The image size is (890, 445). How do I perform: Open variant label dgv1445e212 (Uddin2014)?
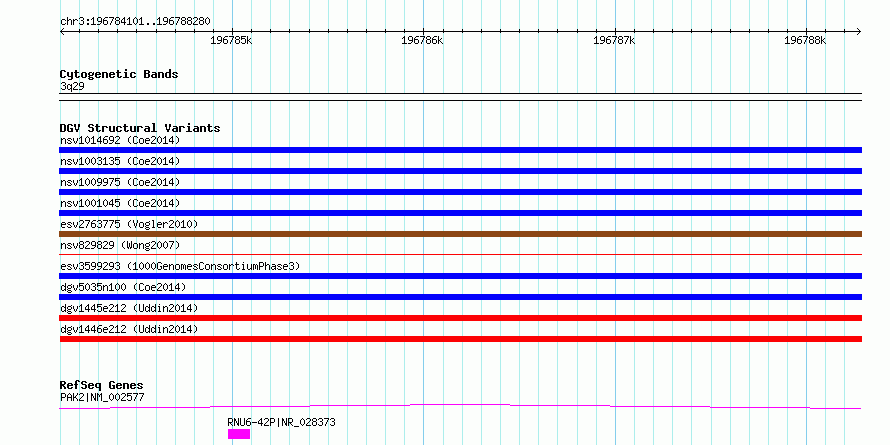point(129,308)
